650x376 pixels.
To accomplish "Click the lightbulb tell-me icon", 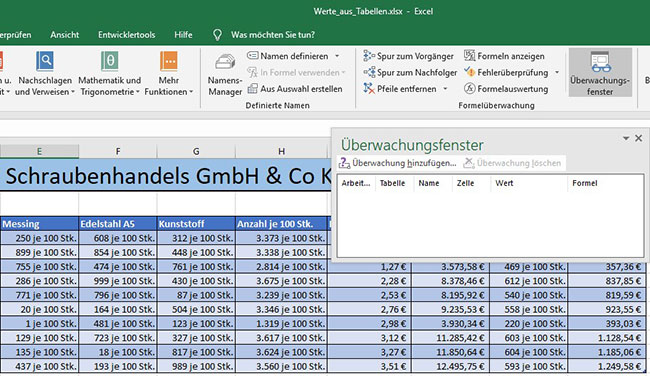I will click(x=217, y=35).
